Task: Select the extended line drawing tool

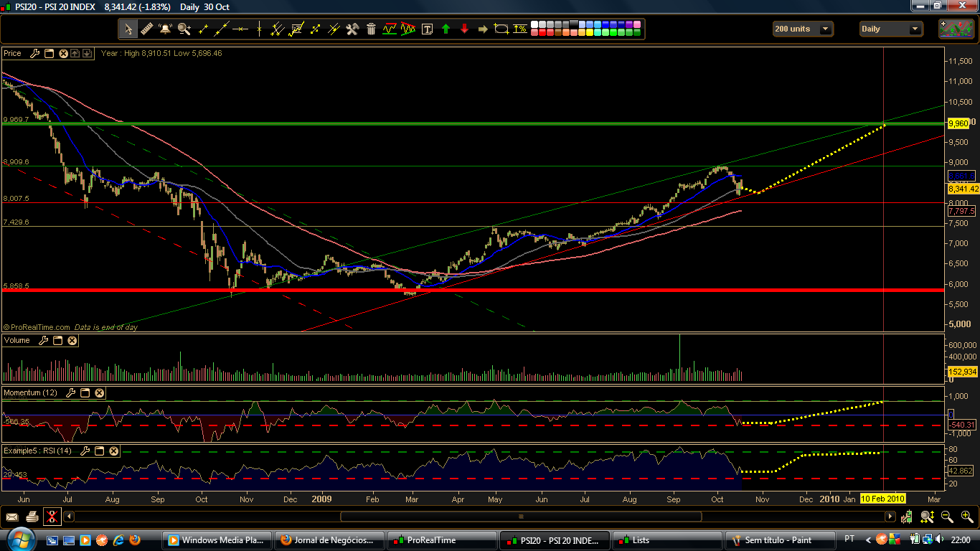Action: tap(222, 29)
